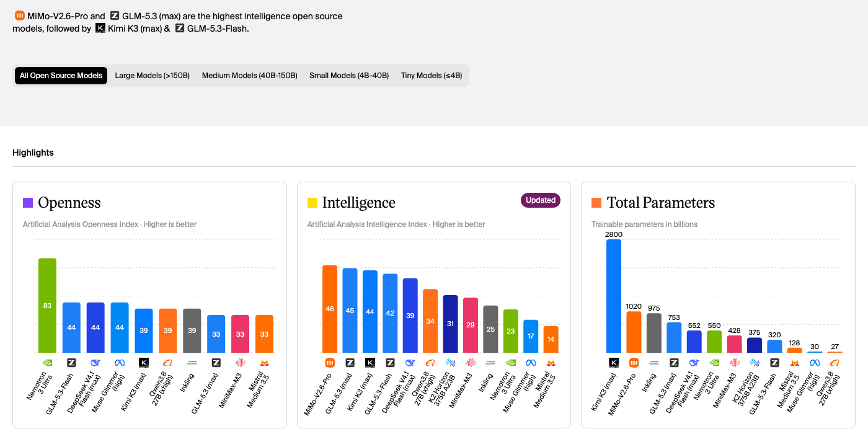Click Meta icon in Openness chart
Viewport: 868px width, 434px height.
point(120,363)
